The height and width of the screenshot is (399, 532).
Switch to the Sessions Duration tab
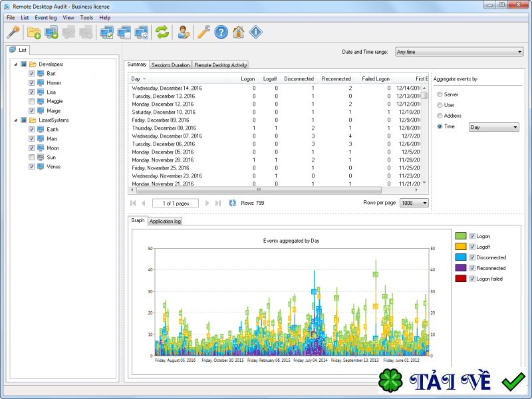pos(170,65)
